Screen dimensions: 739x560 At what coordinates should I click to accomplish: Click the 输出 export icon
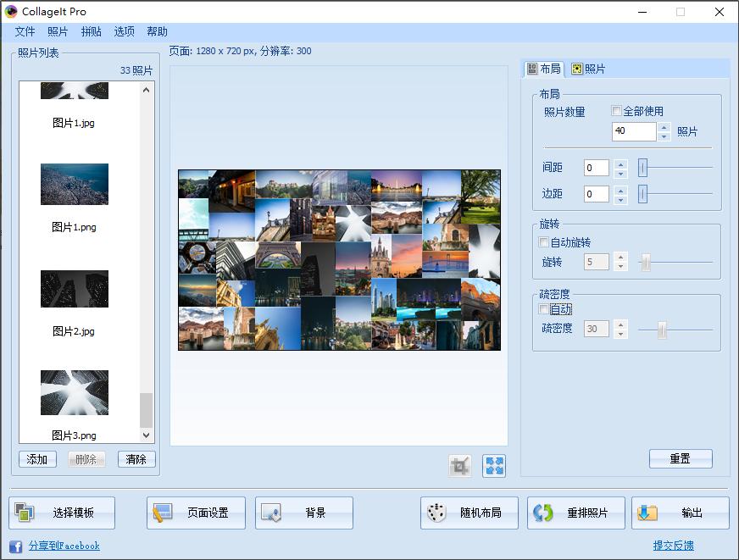point(647,512)
